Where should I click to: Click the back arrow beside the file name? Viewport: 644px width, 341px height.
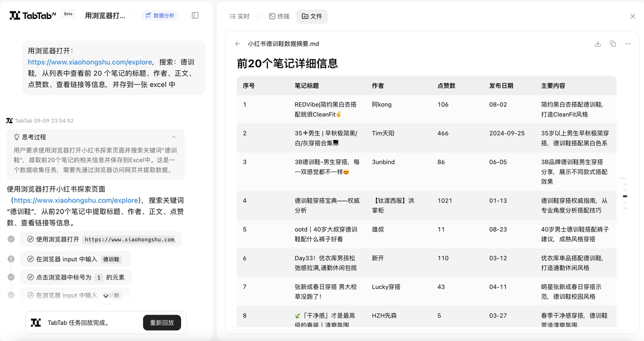238,44
